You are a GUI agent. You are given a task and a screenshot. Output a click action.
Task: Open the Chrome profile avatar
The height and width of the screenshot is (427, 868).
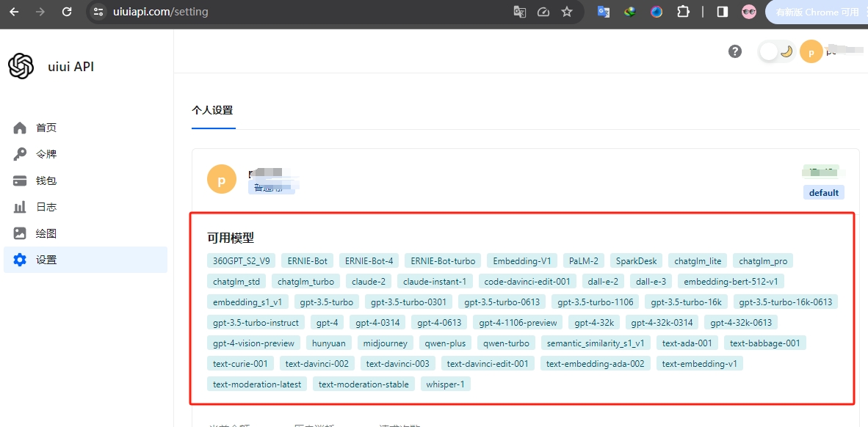(x=749, y=12)
